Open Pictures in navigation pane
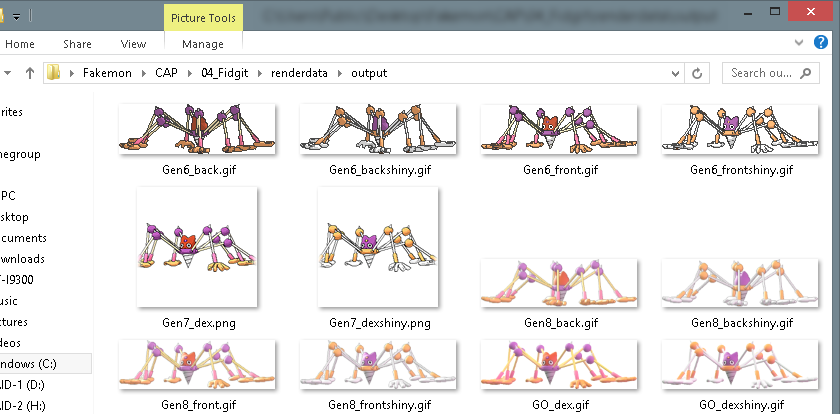Image resolution: width=840 pixels, height=414 pixels. (x=13, y=322)
